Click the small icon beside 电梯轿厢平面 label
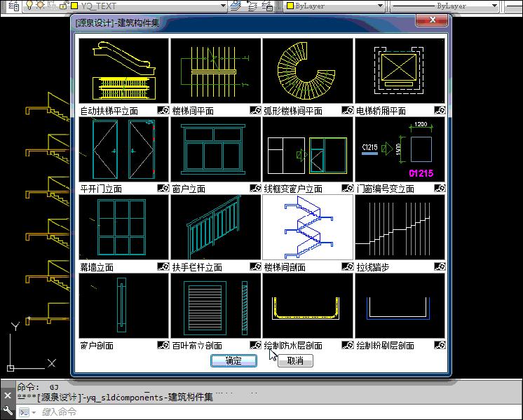This screenshot has width=523, height=420. pos(440,110)
